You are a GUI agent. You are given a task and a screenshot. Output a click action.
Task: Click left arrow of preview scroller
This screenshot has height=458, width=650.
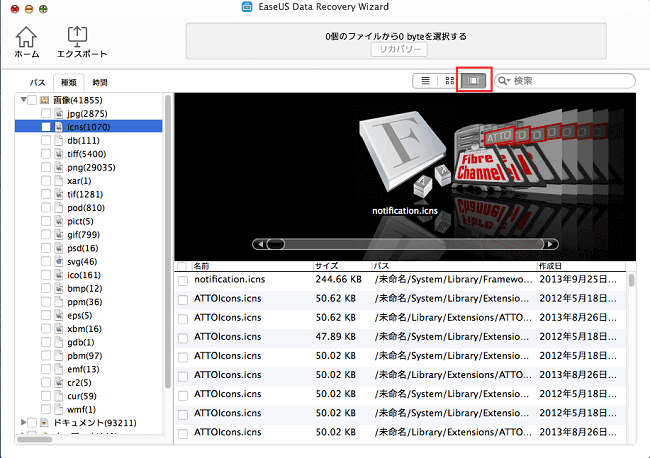(260, 244)
